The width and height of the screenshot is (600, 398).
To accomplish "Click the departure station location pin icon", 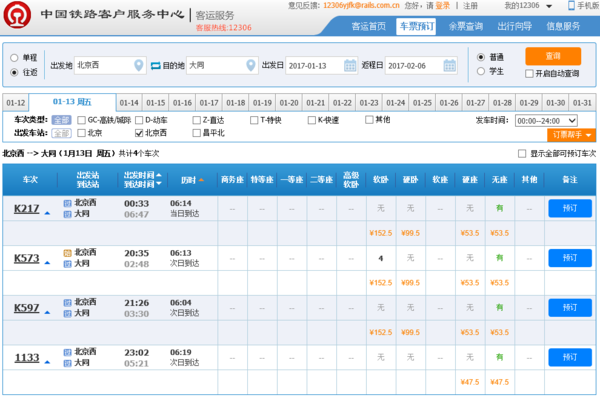I will 139,65.
